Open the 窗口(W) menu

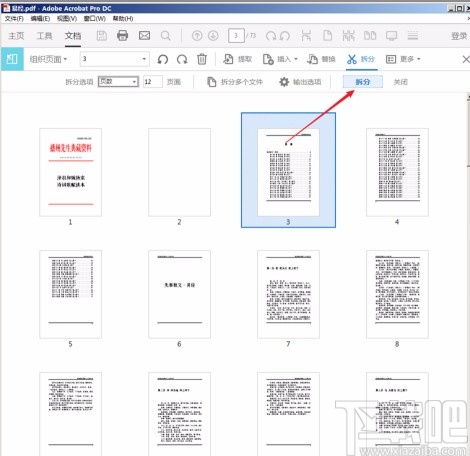tap(94, 18)
